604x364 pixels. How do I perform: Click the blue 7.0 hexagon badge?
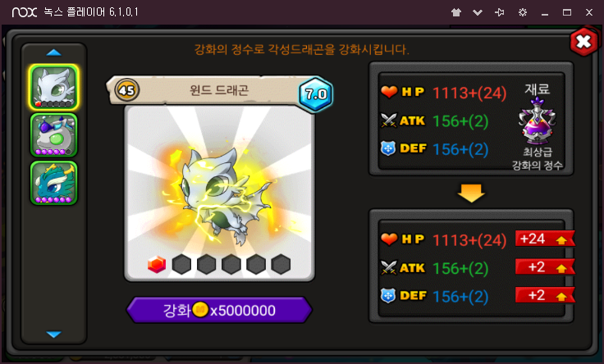pyautogui.click(x=316, y=94)
